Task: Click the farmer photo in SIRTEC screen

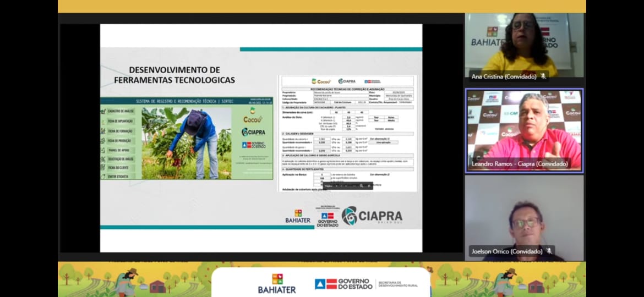Action: pos(186,142)
